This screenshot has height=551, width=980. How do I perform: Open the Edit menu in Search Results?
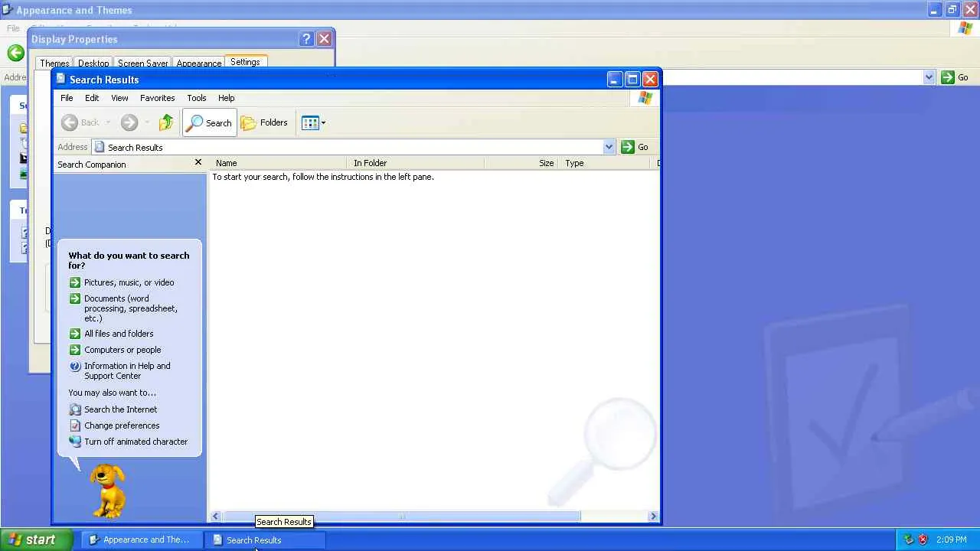tap(92, 98)
